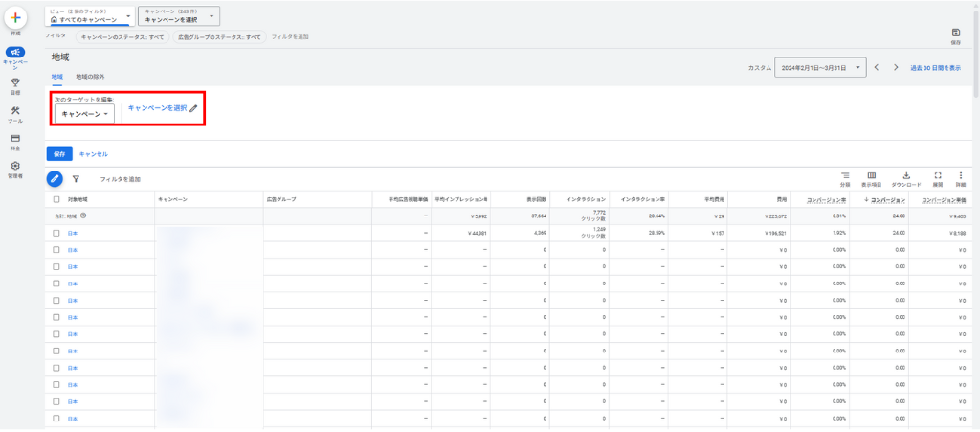
Task: Open the 管理者 admin section
Action: tap(15, 171)
